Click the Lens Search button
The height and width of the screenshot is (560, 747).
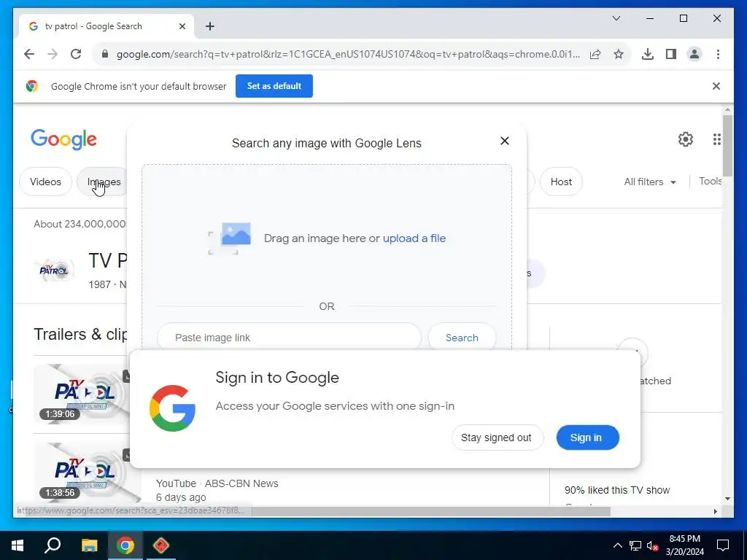click(x=462, y=338)
